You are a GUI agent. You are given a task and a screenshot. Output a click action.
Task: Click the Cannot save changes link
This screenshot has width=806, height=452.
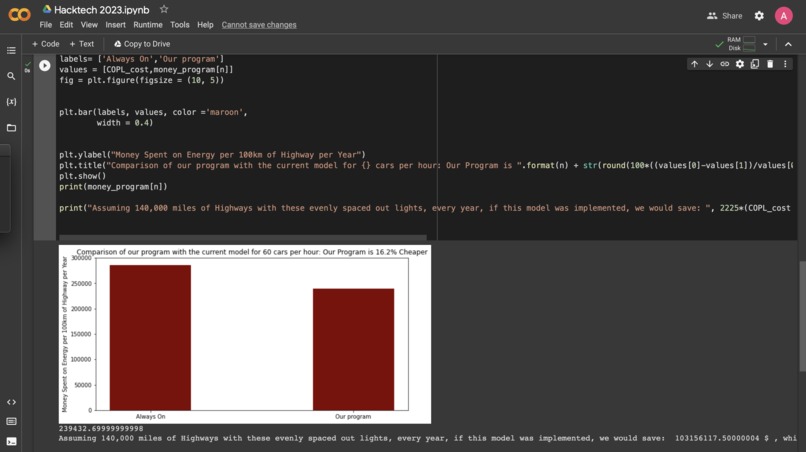coord(259,25)
